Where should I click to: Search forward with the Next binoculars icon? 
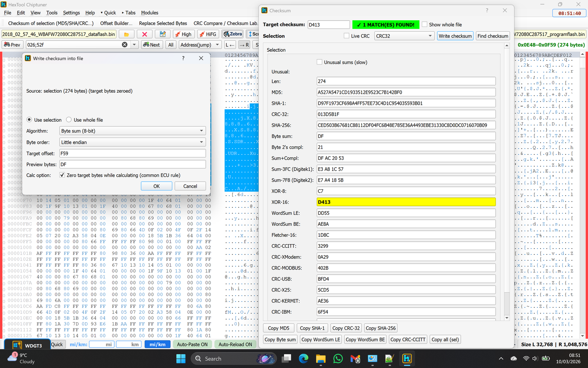click(x=152, y=44)
